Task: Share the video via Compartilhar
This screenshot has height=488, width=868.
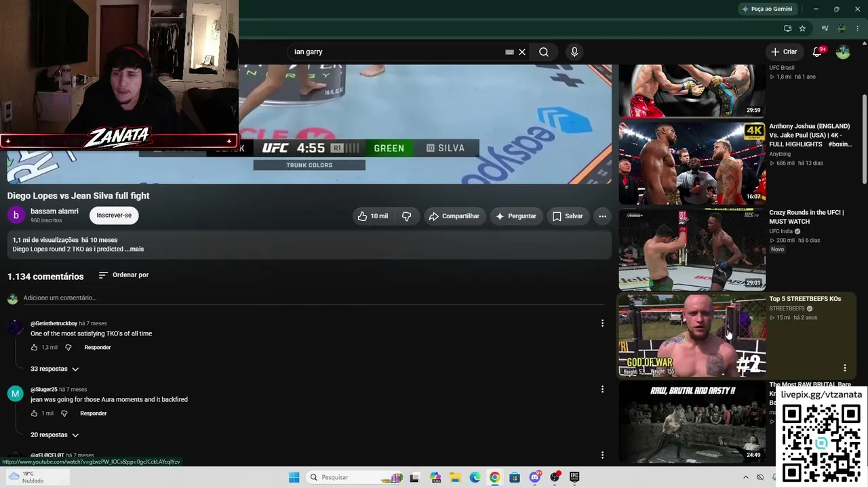Action: [454, 216]
